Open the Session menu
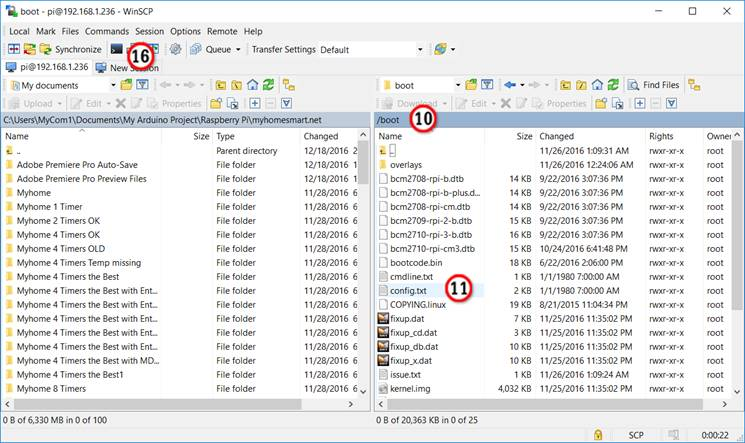The image size is (745, 443). point(149,31)
